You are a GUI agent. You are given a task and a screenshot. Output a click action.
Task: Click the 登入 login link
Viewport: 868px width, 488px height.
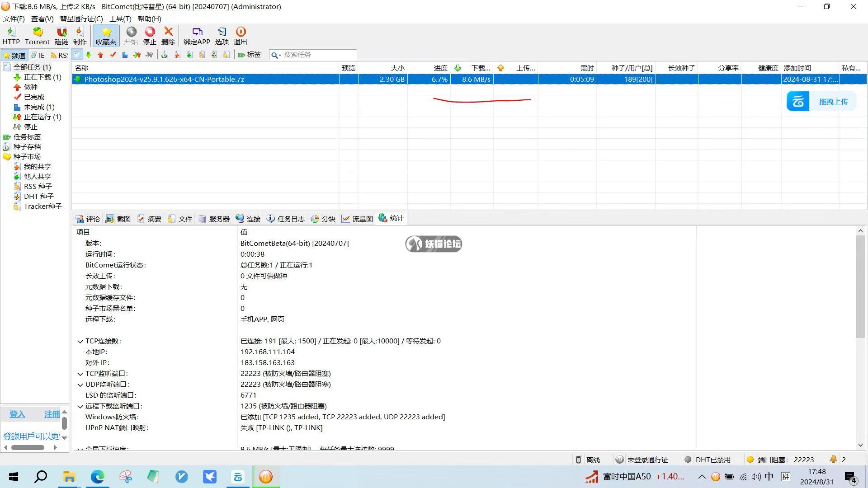[17, 414]
